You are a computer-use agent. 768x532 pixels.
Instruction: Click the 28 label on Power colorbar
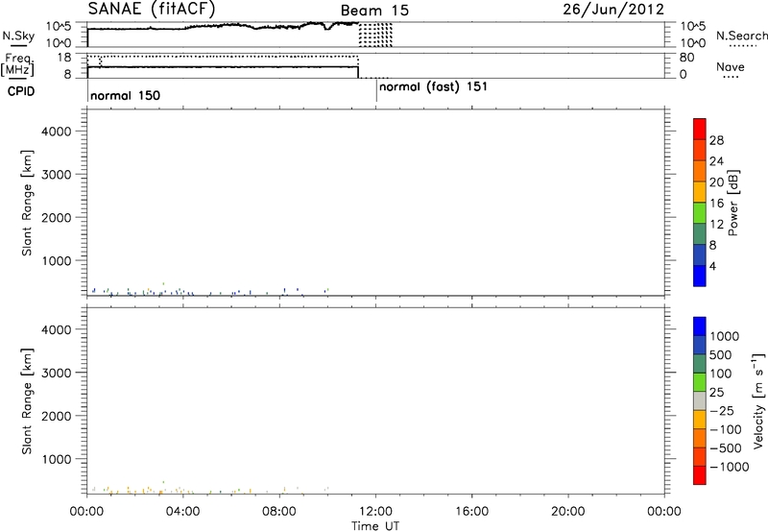pos(716,140)
